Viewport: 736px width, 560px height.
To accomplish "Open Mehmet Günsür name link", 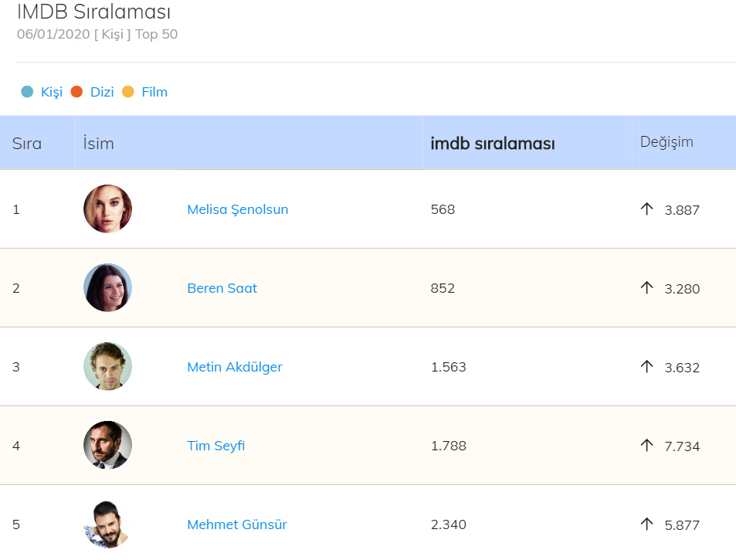I will tap(236, 524).
